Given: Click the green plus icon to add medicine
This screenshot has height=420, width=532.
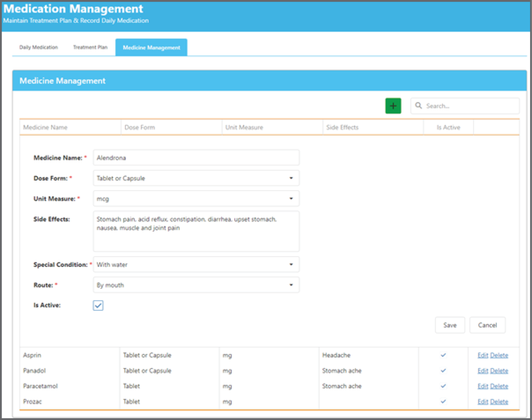Looking at the screenshot, I should [393, 106].
